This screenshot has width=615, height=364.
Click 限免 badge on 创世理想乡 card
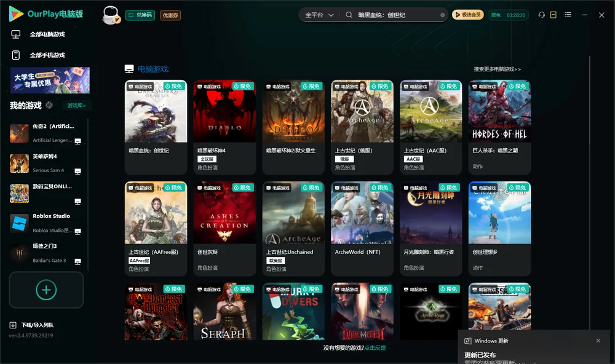(x=518, y=188)
